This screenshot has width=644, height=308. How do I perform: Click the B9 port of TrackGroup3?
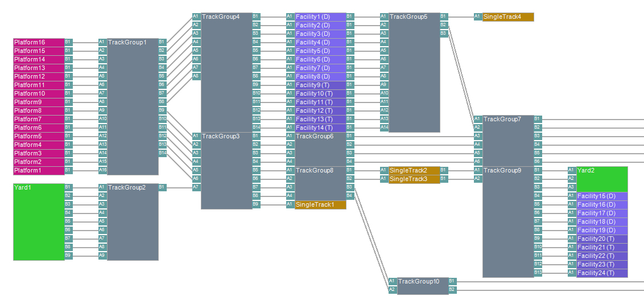256,204
